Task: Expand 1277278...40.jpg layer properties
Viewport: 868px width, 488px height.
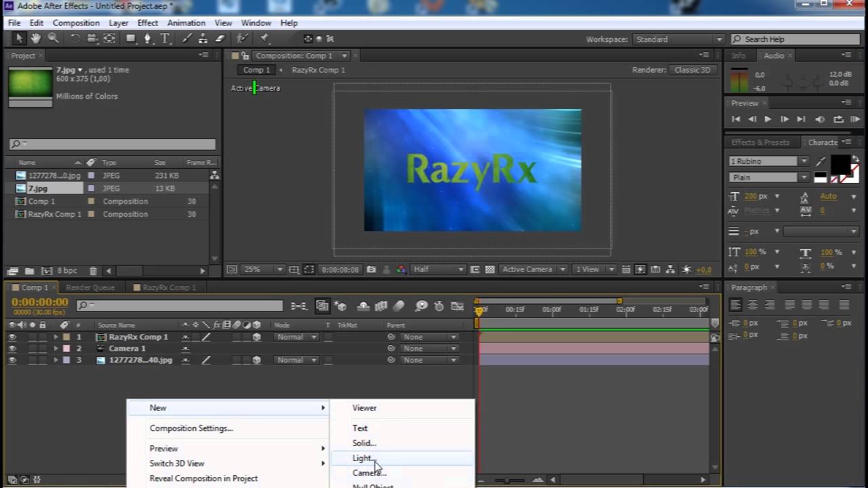Action: [56, 360]
